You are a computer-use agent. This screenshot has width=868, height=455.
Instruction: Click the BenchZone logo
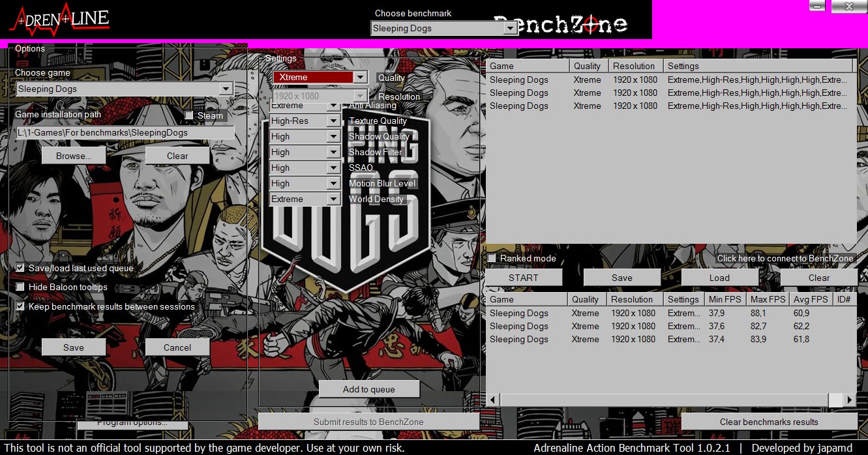[x=560, y=25]
